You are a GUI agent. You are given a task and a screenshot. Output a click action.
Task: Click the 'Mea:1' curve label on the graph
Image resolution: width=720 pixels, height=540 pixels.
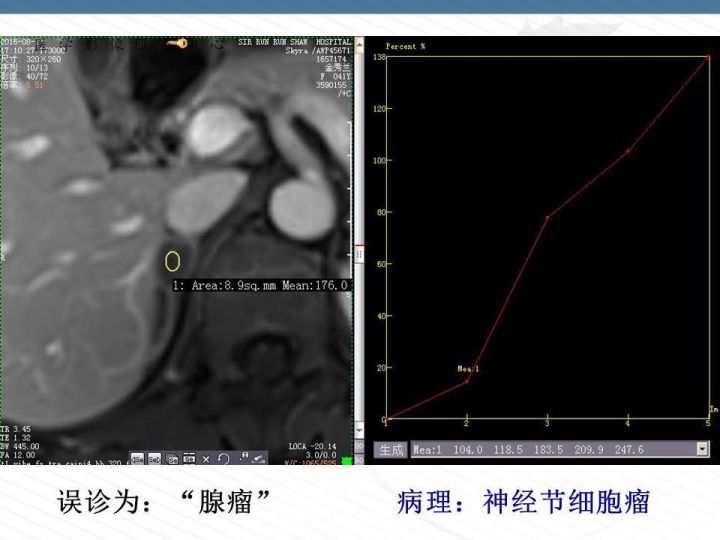468,369
